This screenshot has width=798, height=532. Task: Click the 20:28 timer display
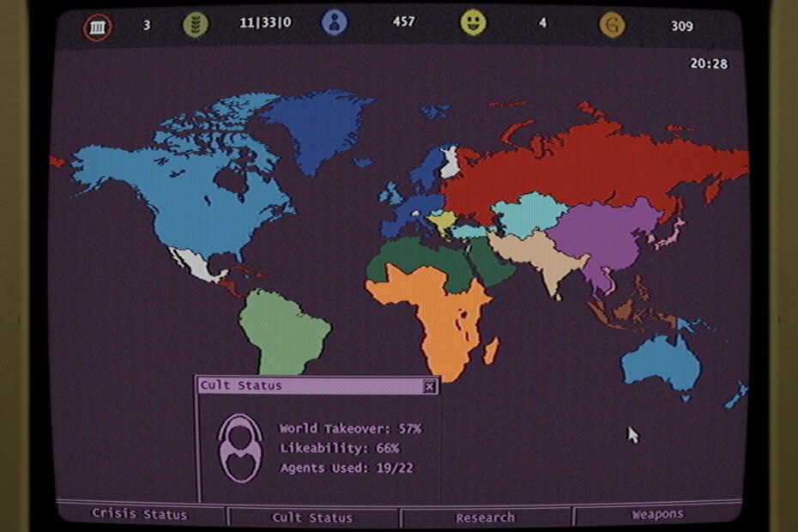709,63
